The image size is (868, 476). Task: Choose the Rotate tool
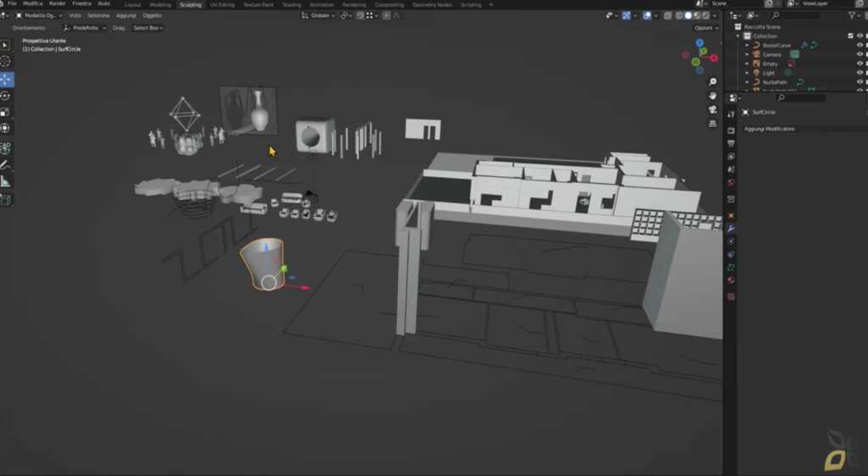6,96
